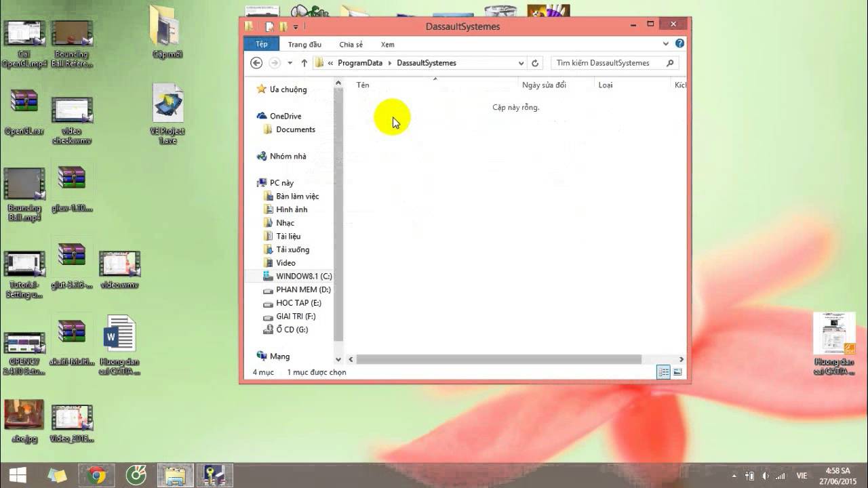Open Tải xuống in the navigation pane
Screen dimensions: 868x488
tap(292, 249)
